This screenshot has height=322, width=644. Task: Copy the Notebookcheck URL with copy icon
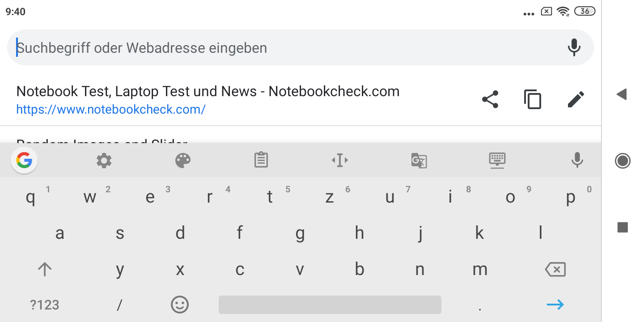click(x=533, y=99)
